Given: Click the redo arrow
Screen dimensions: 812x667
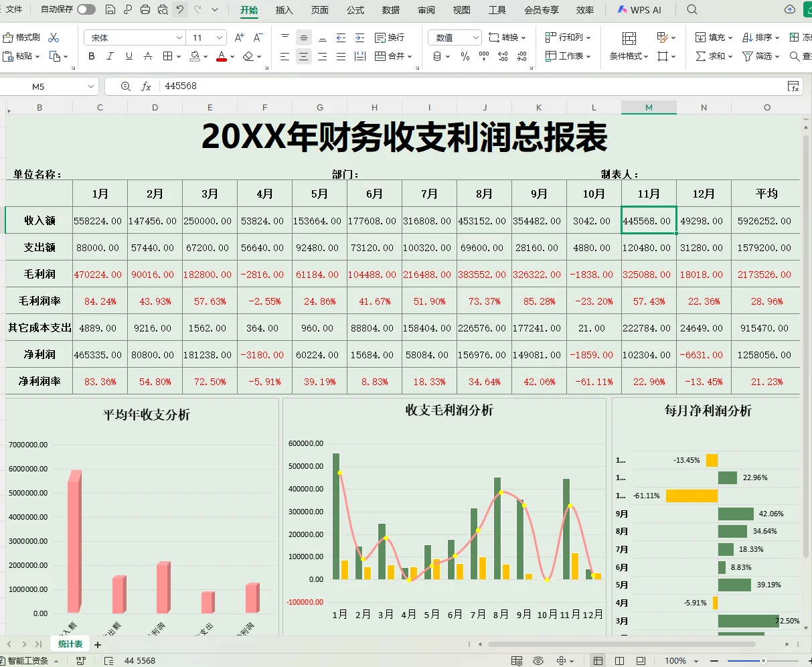Looking at the screenshot, I should (x=197, y=9).
